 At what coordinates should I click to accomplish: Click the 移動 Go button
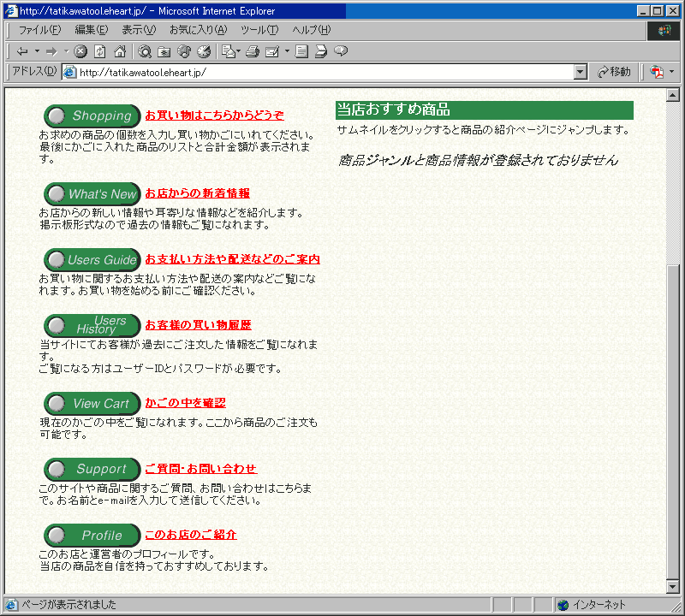[614, 72]
